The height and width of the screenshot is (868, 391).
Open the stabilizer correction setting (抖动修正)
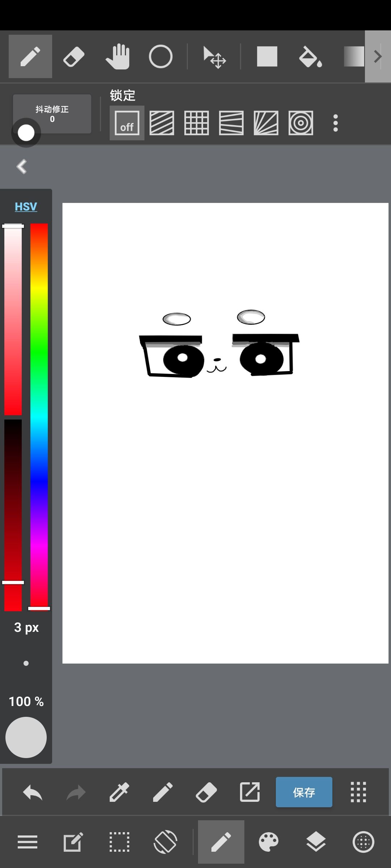(52, 114)
